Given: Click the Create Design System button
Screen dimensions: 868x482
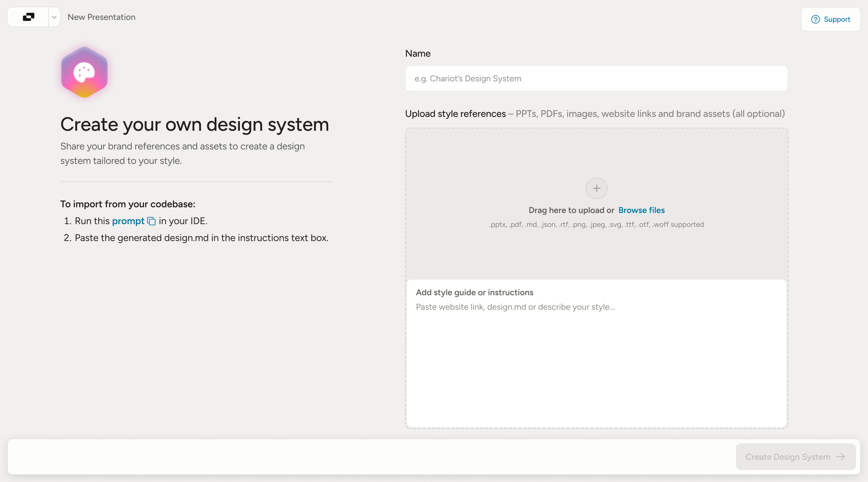Looking at the screenshot, I should click(x=795, y=457).
